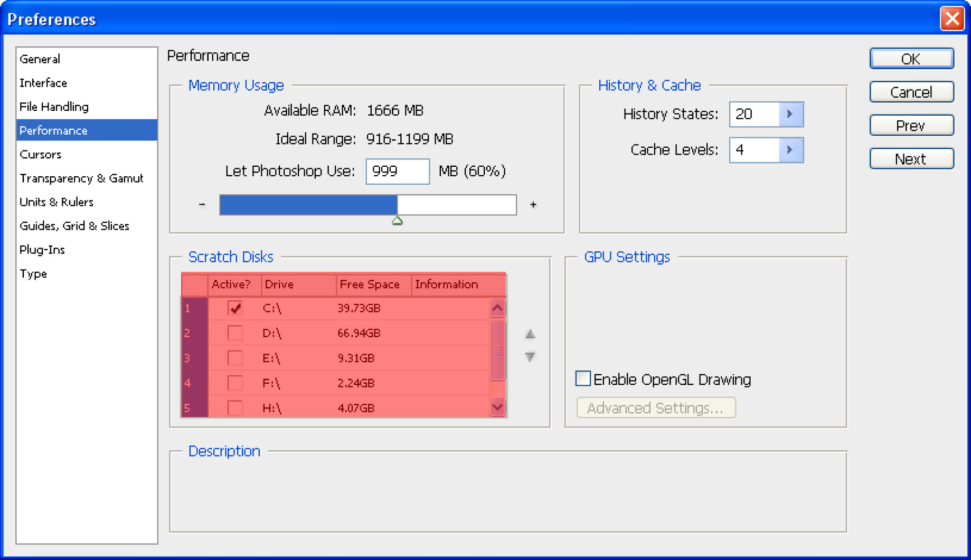
Task: Open the Plug-Ins category
Action: 87,250
